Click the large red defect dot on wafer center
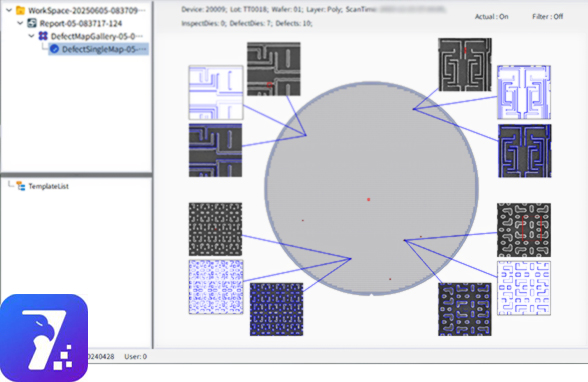 point(369,199)
